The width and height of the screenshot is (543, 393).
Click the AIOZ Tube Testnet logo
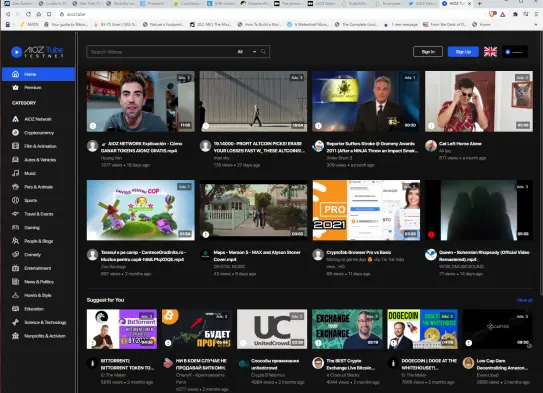37,52
